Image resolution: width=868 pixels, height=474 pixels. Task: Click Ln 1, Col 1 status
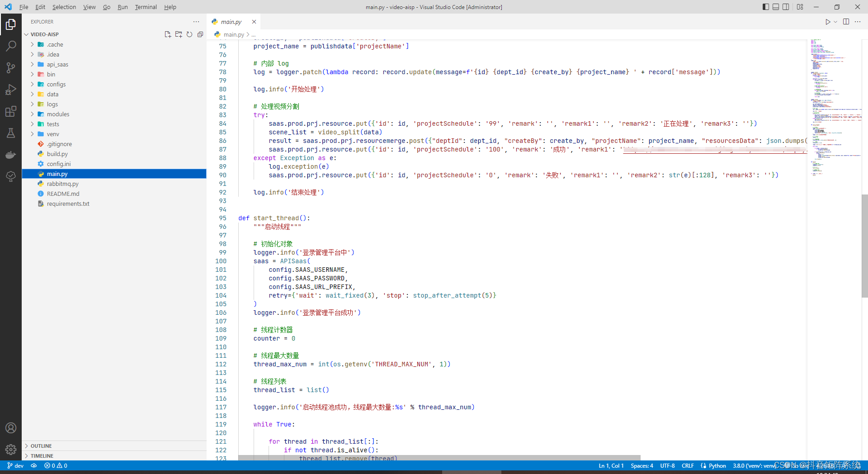pos(611,465)
